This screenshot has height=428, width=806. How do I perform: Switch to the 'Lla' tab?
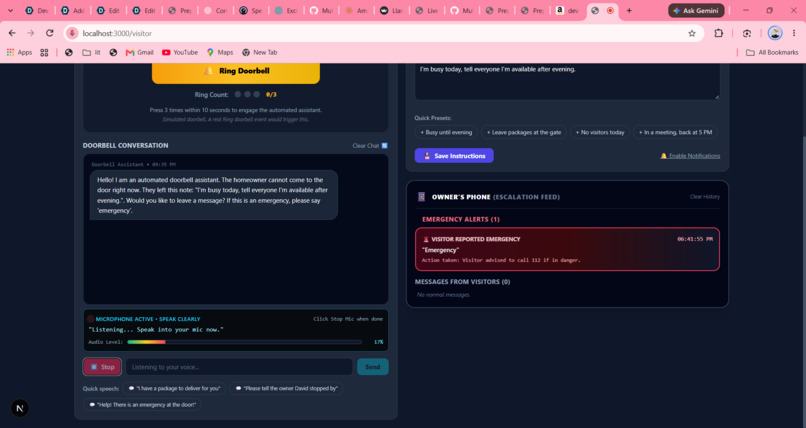pos(392,10)
